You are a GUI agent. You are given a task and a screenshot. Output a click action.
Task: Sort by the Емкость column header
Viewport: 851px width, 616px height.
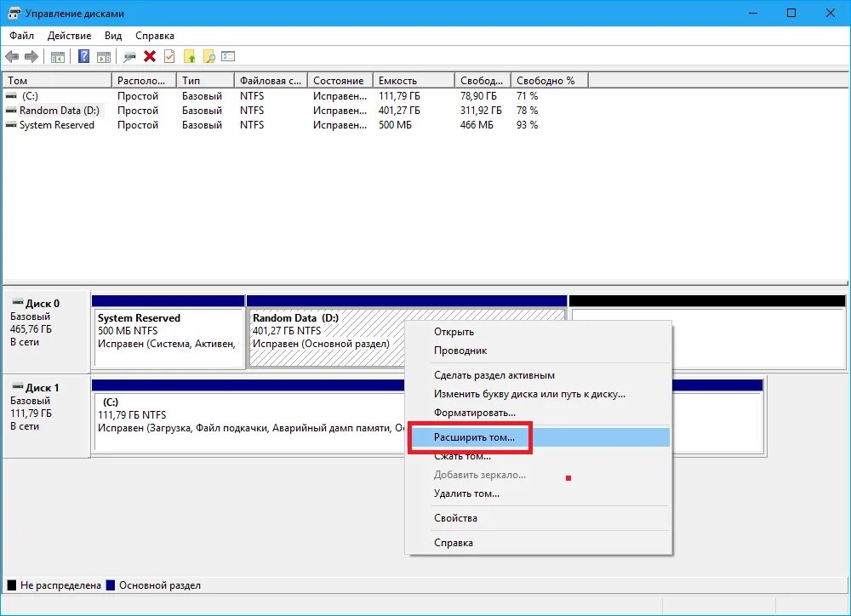[414, 80]
